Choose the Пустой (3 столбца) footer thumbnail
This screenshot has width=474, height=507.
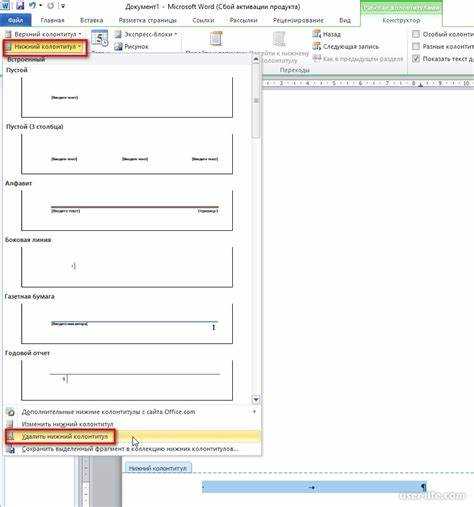point(127,154)
